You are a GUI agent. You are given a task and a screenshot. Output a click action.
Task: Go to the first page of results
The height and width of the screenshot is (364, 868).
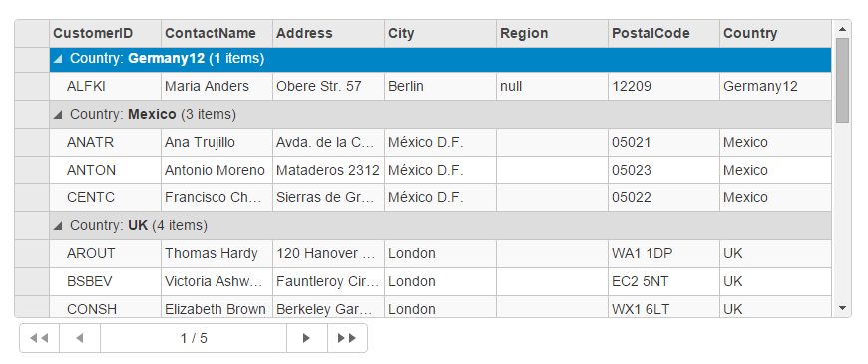pyautogui.click(x=39, y=338)
